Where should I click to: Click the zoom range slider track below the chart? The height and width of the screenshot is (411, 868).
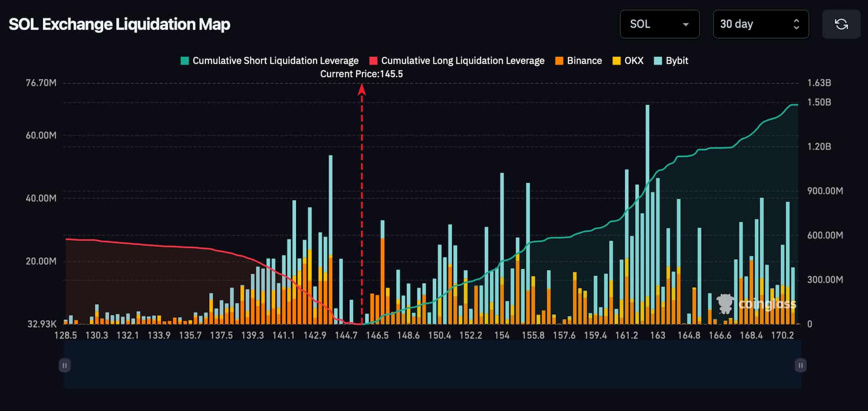point(432,365)
